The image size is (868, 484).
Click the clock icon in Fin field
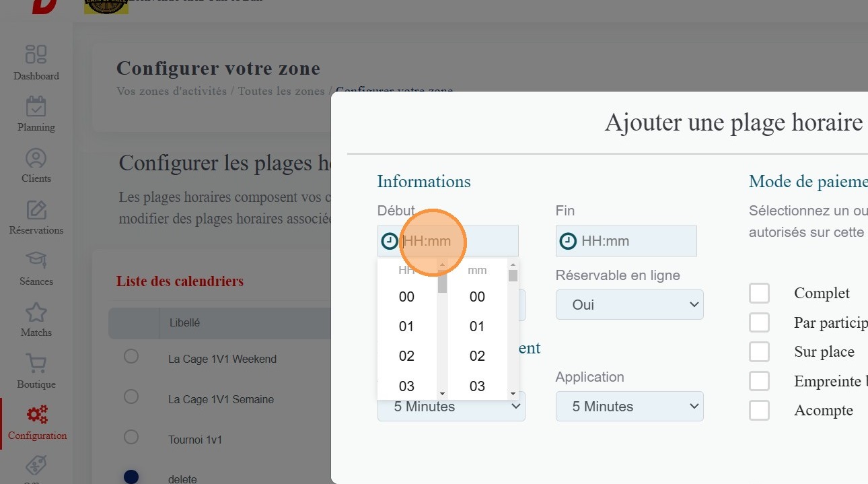(569, 241)
